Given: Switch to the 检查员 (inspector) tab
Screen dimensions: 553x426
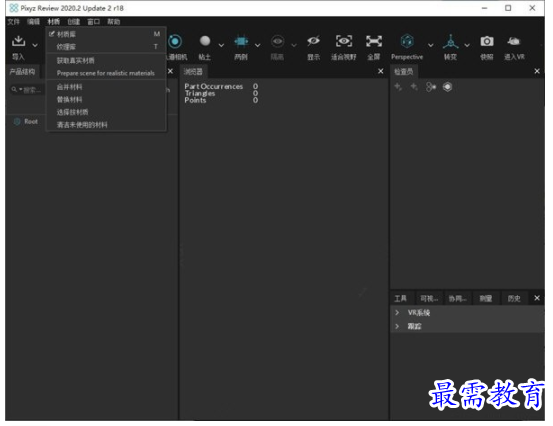Looking at the screenshot, I should coord(403,72).
